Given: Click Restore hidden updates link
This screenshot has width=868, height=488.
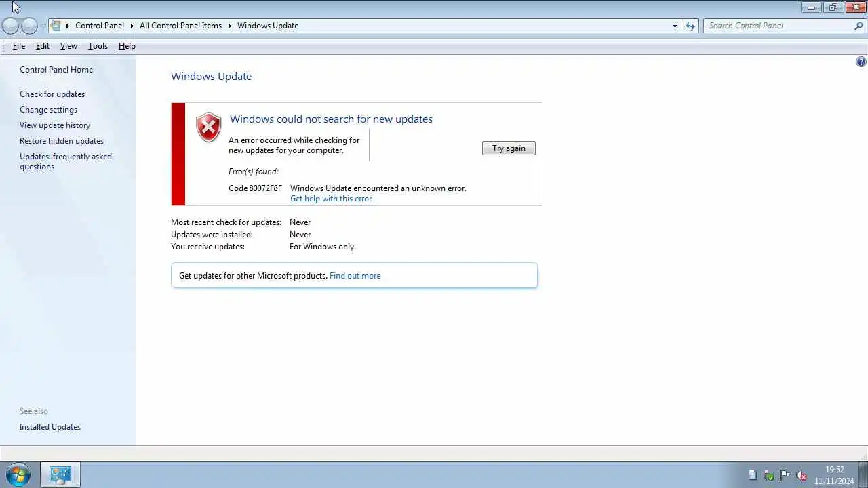Looking at the screenshot, I should (62, 141).
